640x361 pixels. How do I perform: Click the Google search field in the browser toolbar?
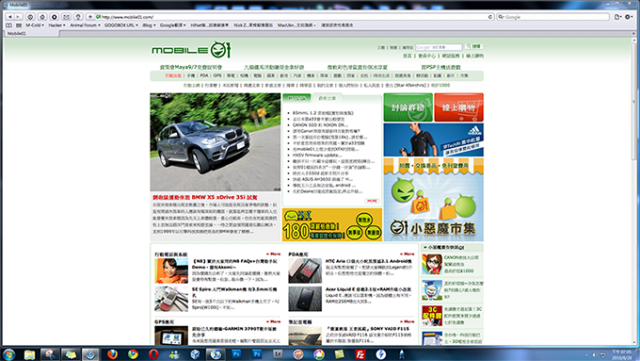(553, 17)
